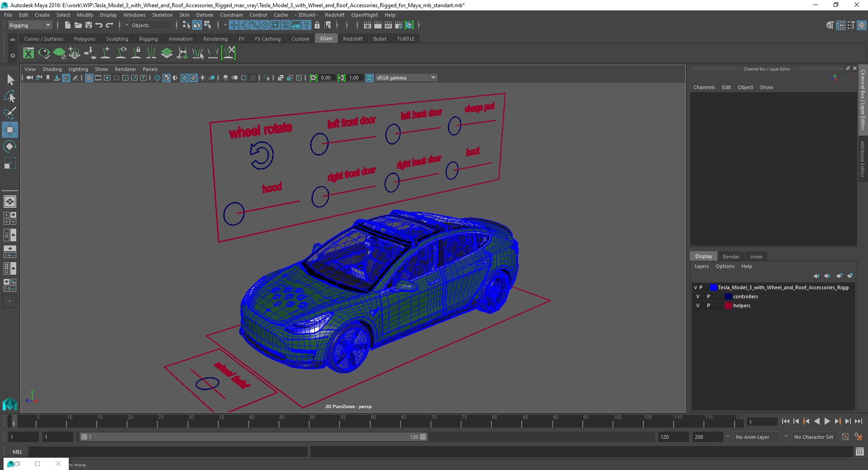Create a new empty layer icon

839,276
